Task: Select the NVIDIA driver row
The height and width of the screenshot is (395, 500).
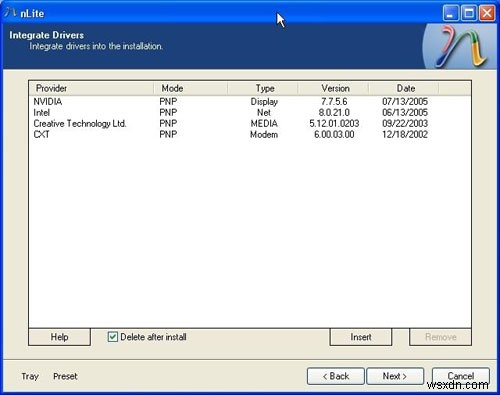Action: tap(250, 101)
